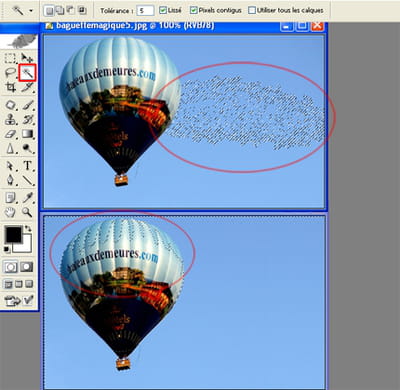Activate the Text tool

click(28, 165)
